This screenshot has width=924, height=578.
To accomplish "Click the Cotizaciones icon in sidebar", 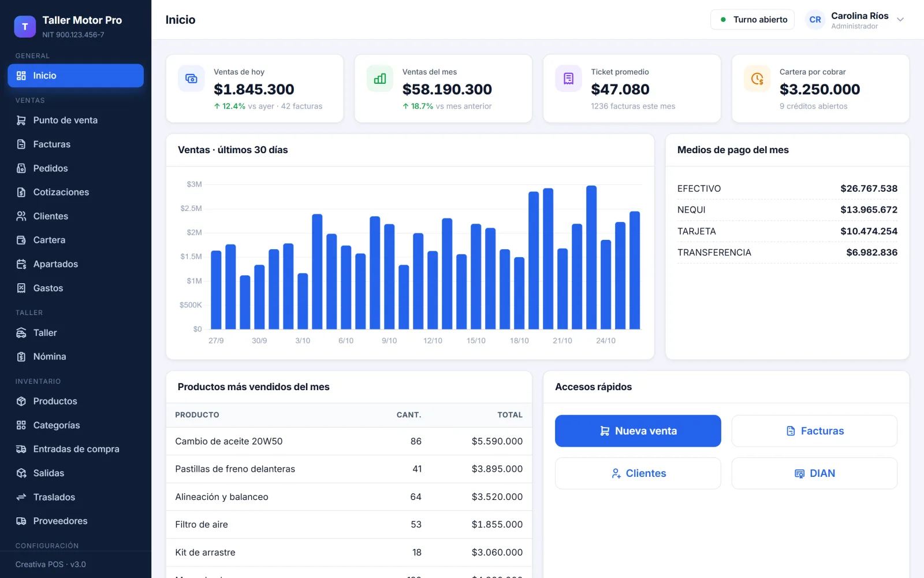I will point(21,192).
